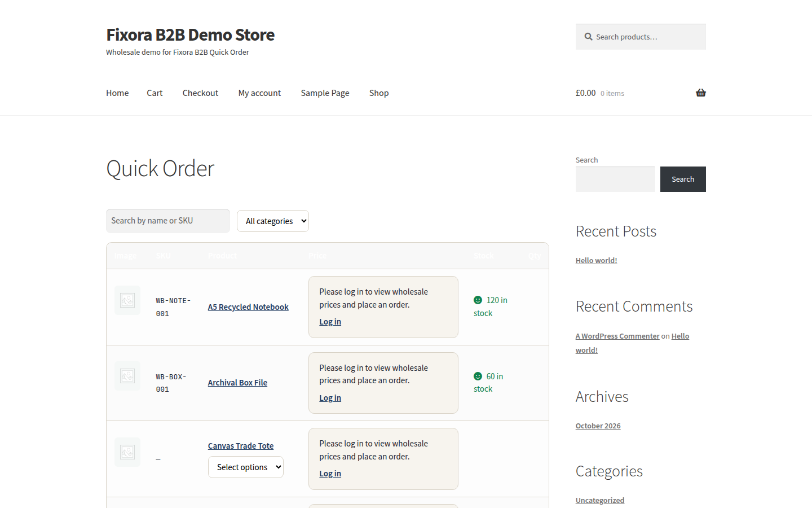Open My account from navigation
Viewport: 812px width, 508px height.
(x=259, y=93)
